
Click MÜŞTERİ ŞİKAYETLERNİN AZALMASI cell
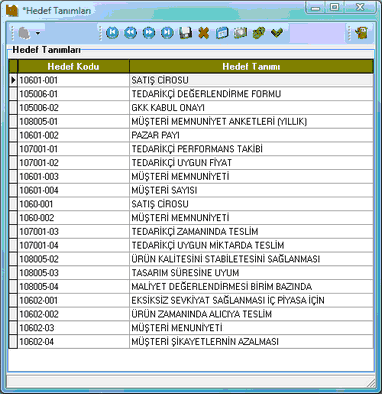click(251, 342)
